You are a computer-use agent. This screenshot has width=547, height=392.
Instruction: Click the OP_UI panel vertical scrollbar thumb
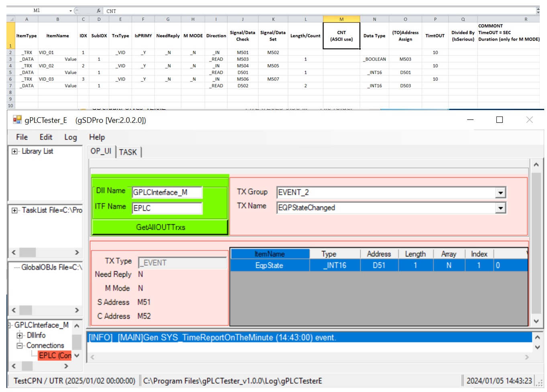536,243
